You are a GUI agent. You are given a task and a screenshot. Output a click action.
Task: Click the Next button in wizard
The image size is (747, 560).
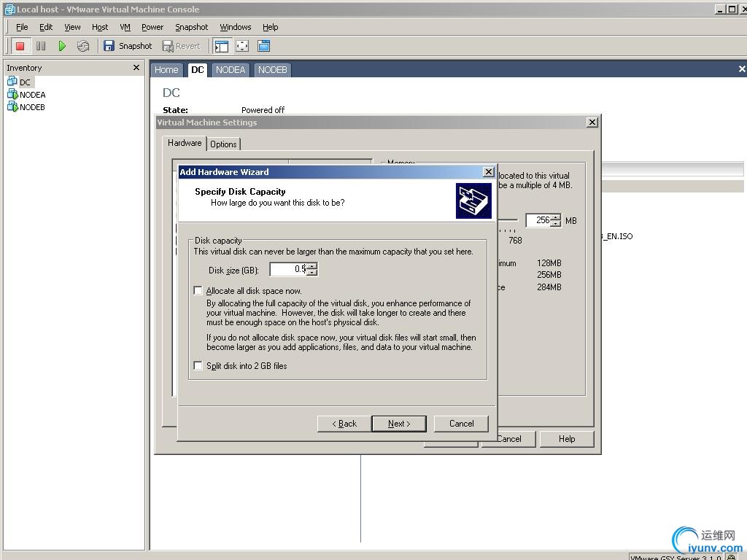(399, 424)
